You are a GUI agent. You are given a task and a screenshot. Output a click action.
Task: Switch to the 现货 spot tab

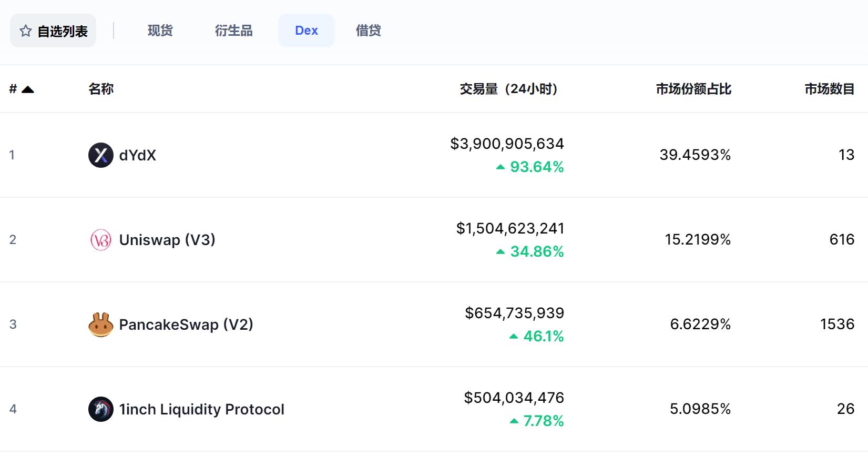160,31
